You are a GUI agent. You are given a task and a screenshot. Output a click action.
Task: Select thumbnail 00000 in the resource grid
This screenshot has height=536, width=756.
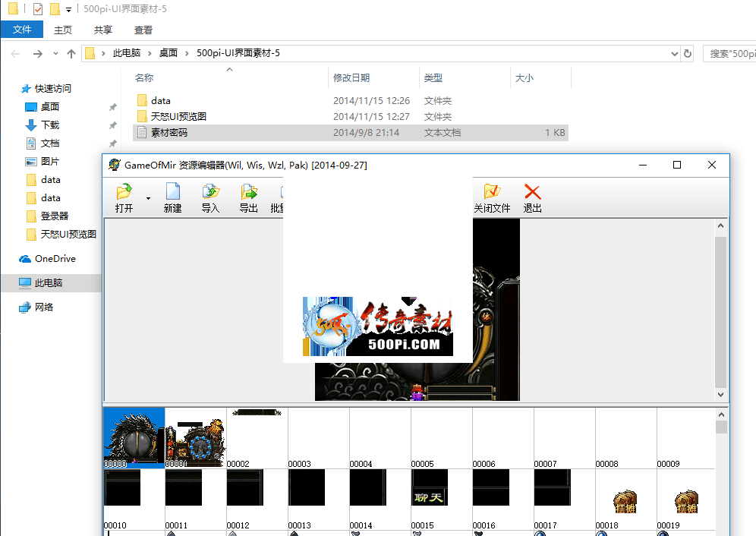coord(134,437)
